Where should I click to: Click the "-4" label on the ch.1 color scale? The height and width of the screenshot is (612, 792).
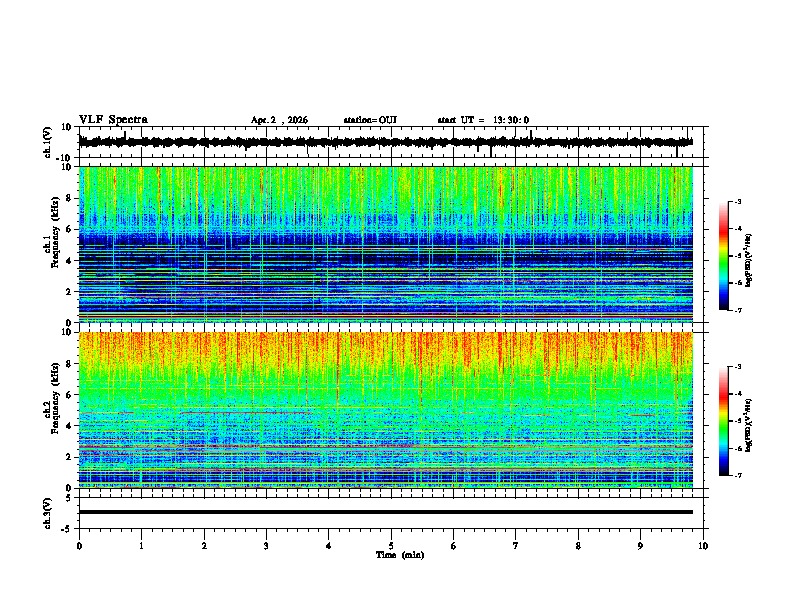coord(737,229)
